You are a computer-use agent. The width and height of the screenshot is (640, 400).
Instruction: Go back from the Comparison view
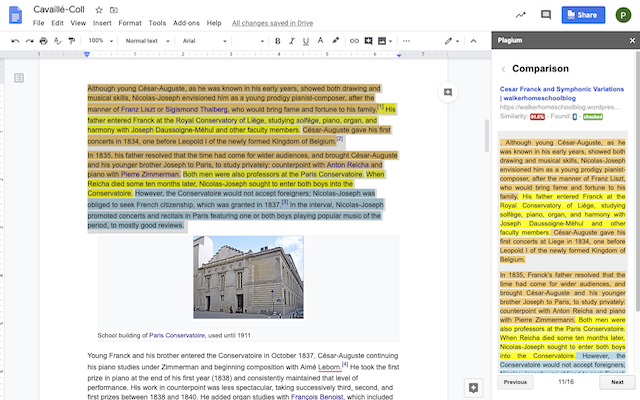point(503,69)
